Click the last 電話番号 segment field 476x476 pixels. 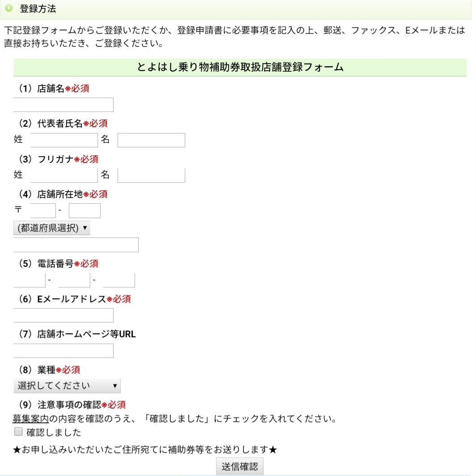119,280
